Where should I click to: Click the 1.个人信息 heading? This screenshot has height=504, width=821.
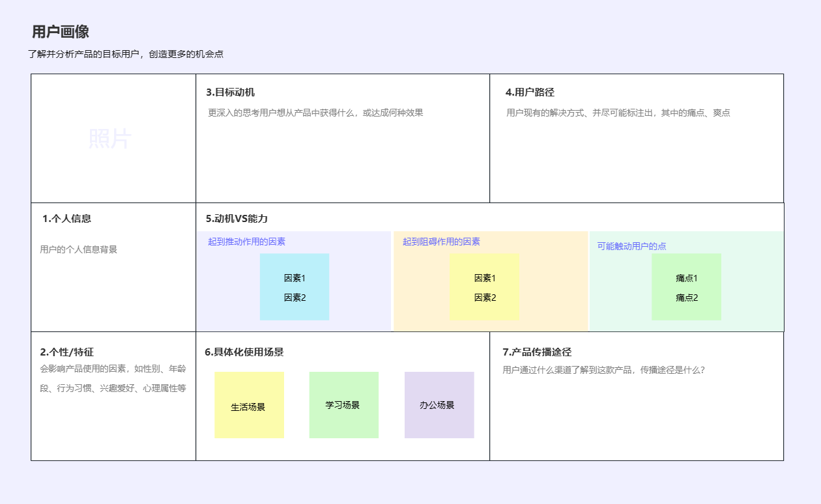tap(66, 219)
